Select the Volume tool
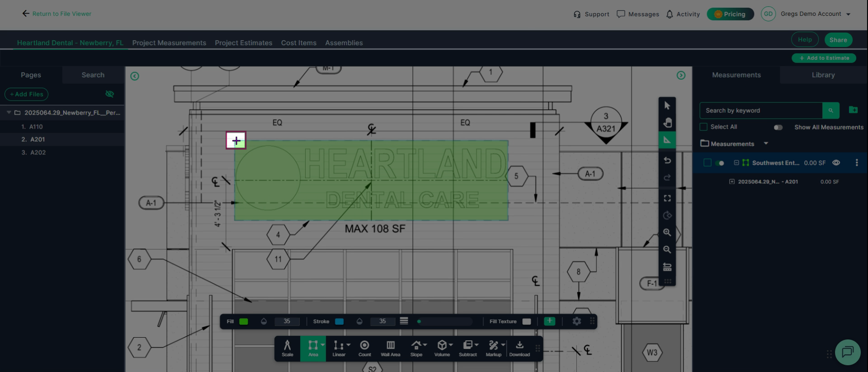The image size is (868, 372). click(x=442, y=348)
